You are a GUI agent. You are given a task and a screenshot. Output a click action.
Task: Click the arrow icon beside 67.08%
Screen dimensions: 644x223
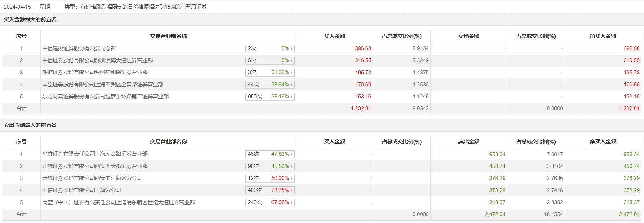[x=292, y=202]
